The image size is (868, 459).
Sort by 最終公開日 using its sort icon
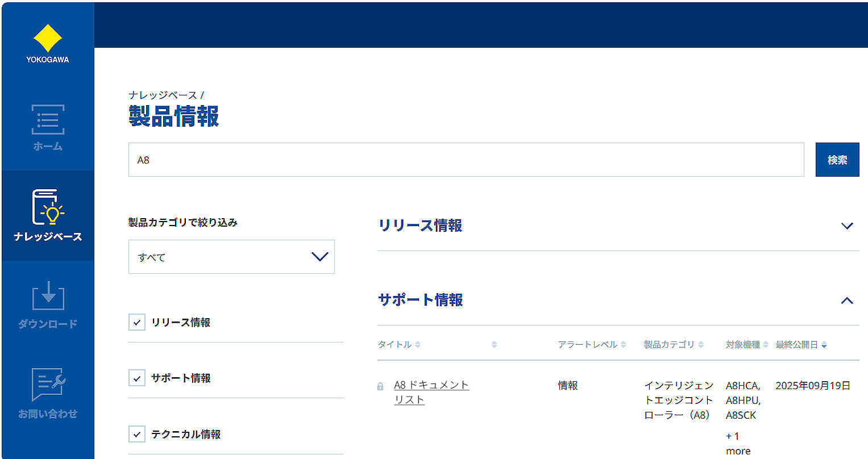[x=825, y=344]
